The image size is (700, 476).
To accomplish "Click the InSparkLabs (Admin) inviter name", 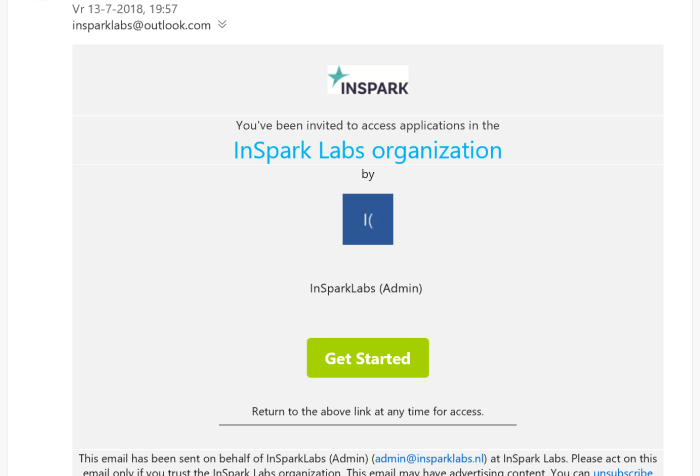I will point(366,288).
